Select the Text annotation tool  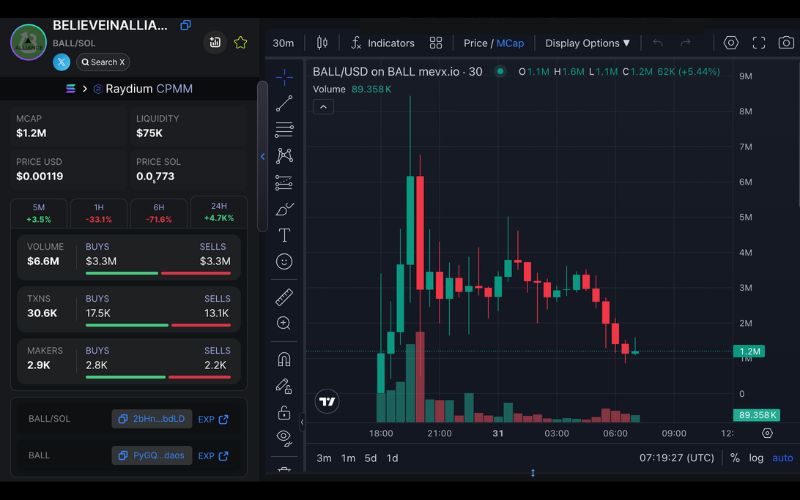click(284, 235)
